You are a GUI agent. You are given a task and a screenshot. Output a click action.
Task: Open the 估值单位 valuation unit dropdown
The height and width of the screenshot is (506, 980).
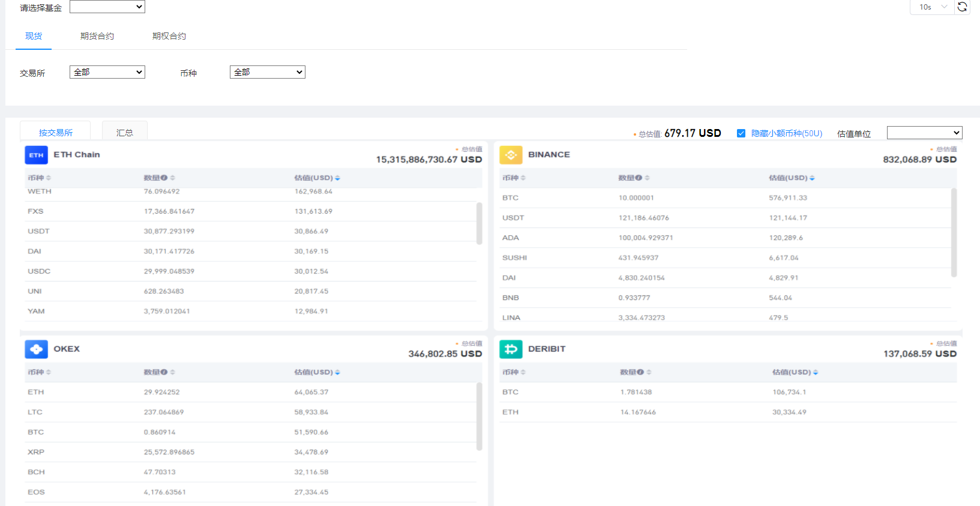coord(925,133)
